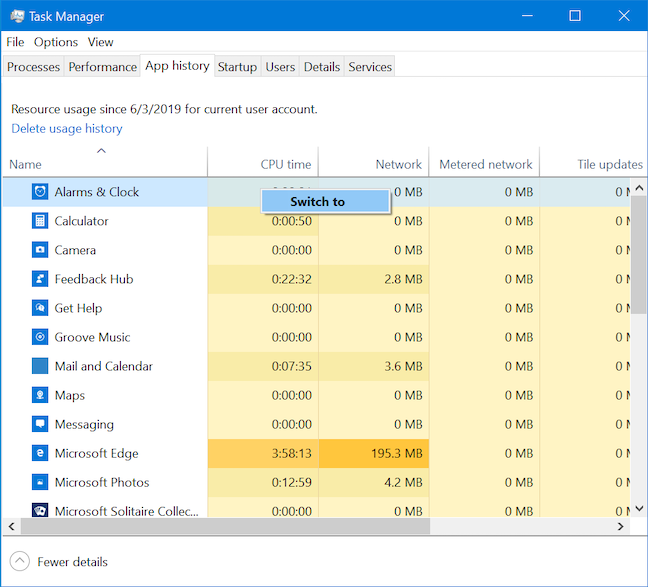Switch to the Startup tab
648x587 pixels.
237,67
